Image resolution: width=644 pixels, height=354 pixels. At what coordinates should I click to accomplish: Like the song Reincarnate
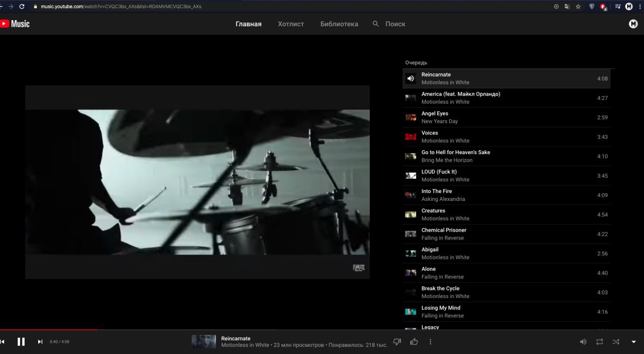point(414,341)
